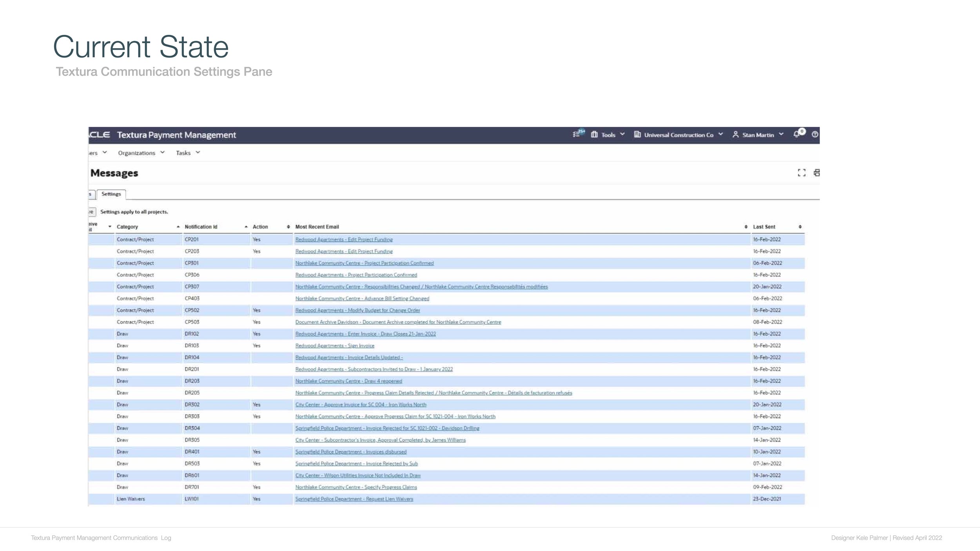Open Springfield Police Invoices disbursed email
This screenshot has height=551, width=980.
coord(351,451)
